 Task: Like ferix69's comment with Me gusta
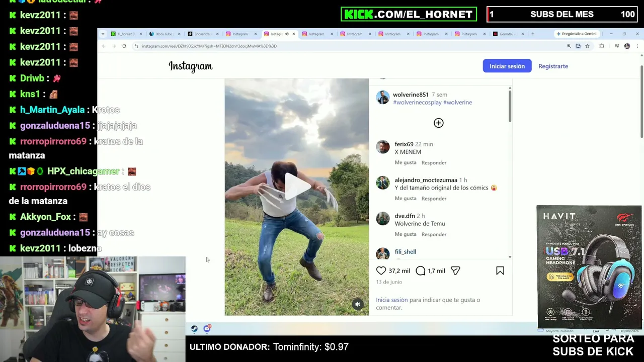tap(406, 162)
